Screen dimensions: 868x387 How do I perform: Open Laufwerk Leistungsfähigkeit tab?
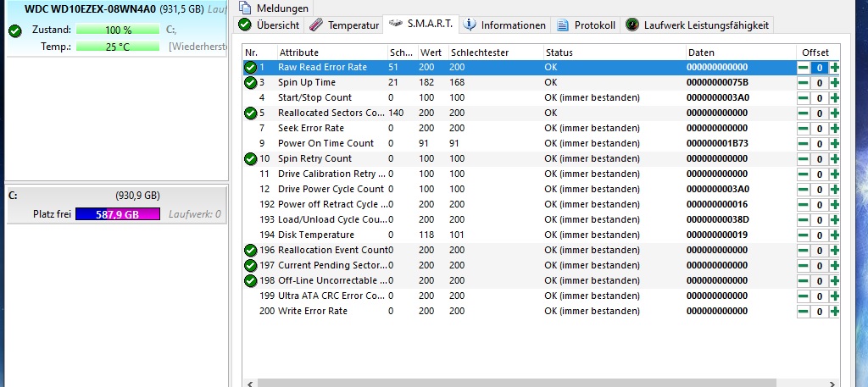[x=697, y=25]
